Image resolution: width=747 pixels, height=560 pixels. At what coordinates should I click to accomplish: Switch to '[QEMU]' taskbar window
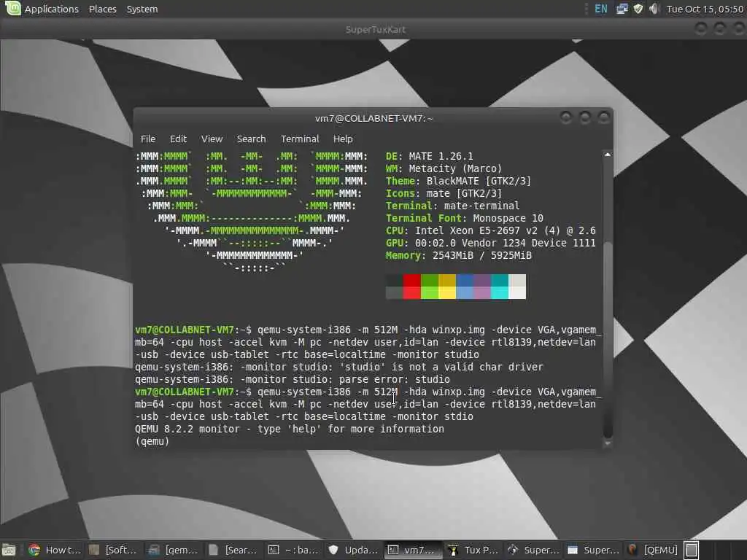653,550
